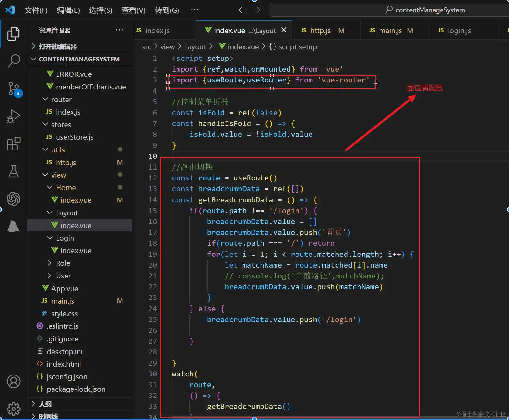The height and width of the screenshot is (420, 509).
Task: Collapse the router folder
Action: click(x=61, y=100)
